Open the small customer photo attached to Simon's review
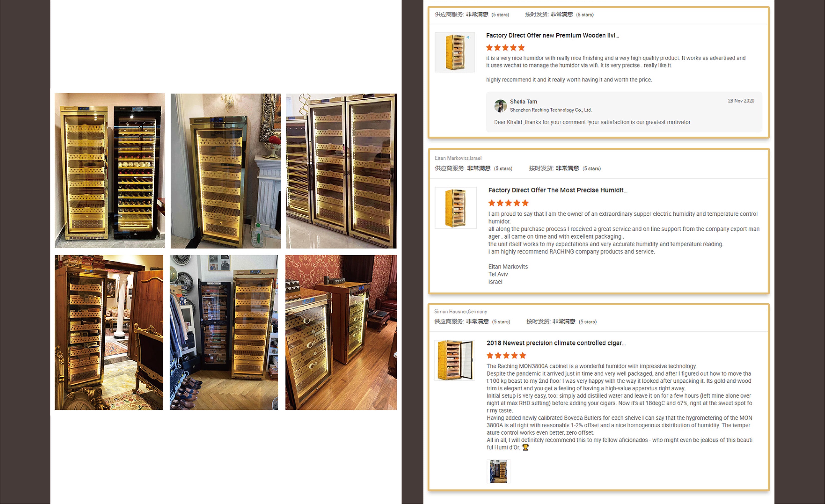The image size is (825, 504). click(x=498, y=471)
